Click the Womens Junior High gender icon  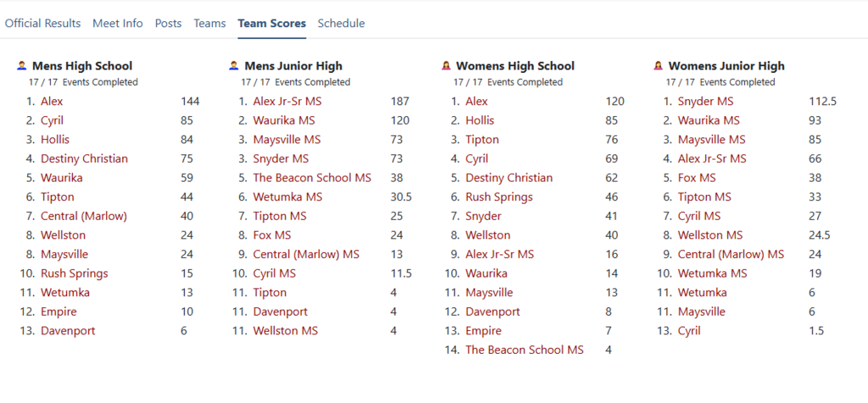[658, 65]
